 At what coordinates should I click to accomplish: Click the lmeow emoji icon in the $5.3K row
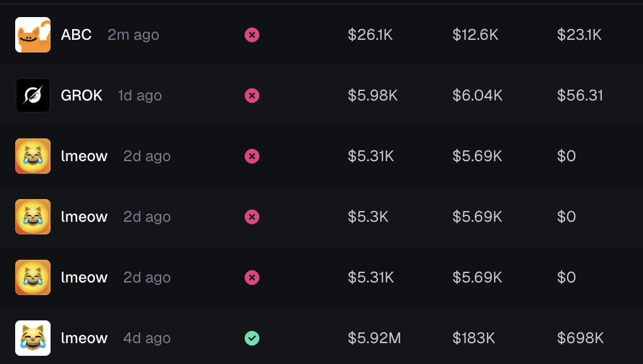pos(33,217)
